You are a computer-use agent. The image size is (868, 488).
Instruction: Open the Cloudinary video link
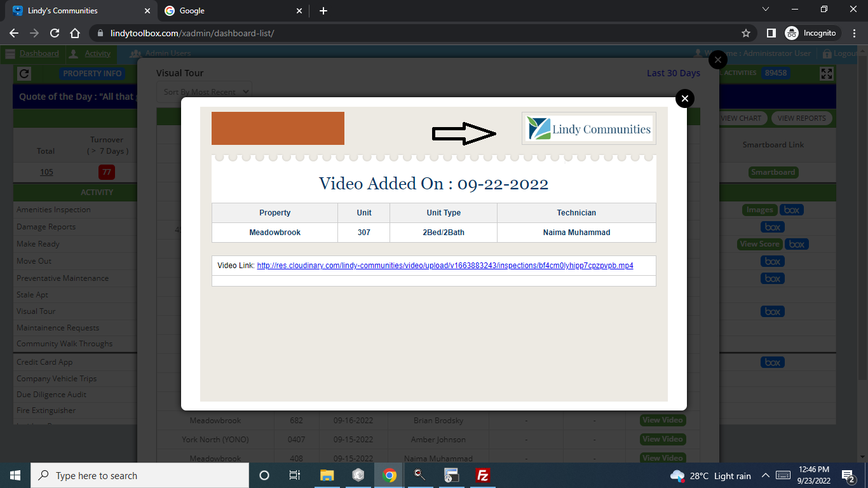pyautogui.click(x=445, y=266)
